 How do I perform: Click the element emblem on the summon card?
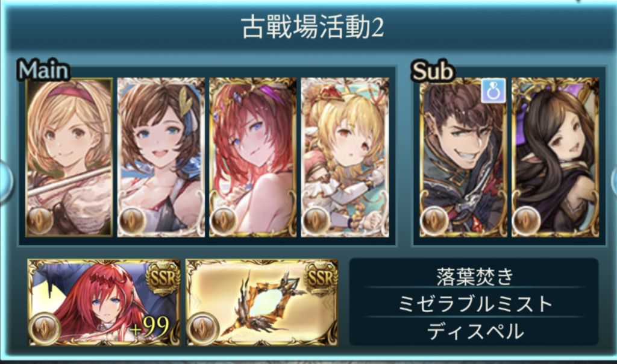45,328
